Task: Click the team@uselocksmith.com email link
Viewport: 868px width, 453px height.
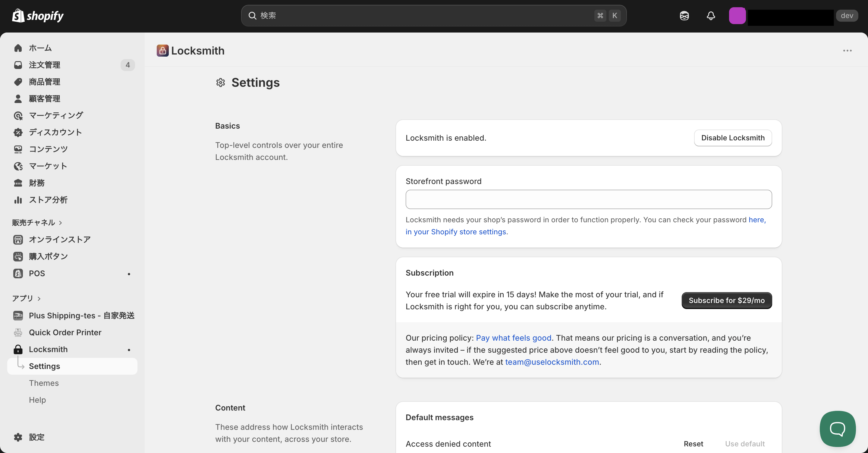Action: (x=552, y=362)
